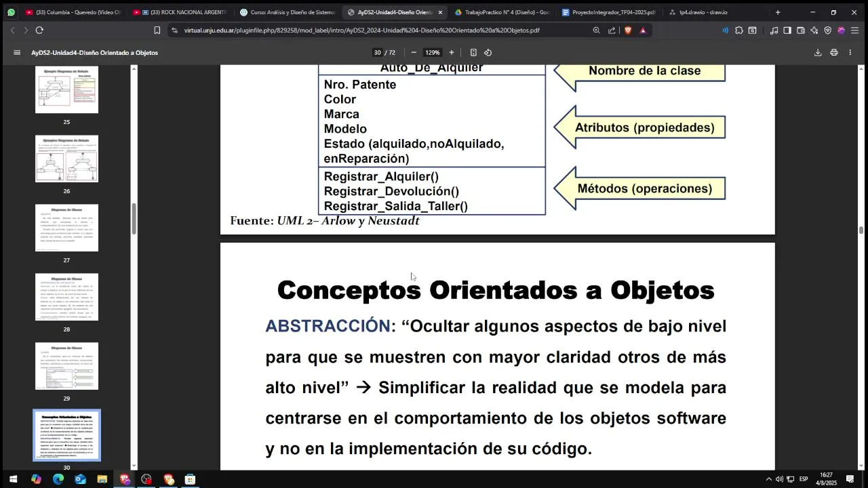Viewport: 868px width, 488px height.
Task: Click the text Registrar_Alquiler() in diagram
Action: tap(381, 176)
